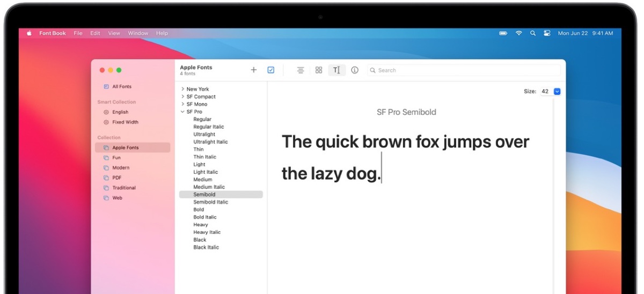Select the Medium typeface
The width and height of the screenshot is (644, 294).
pos(203,179)
